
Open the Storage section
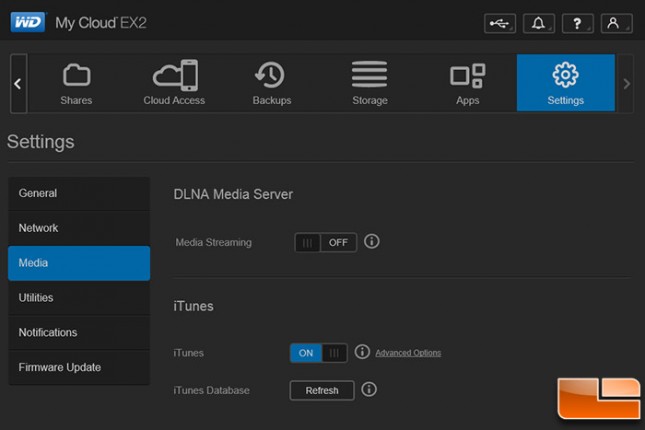[x=369, y=83]
